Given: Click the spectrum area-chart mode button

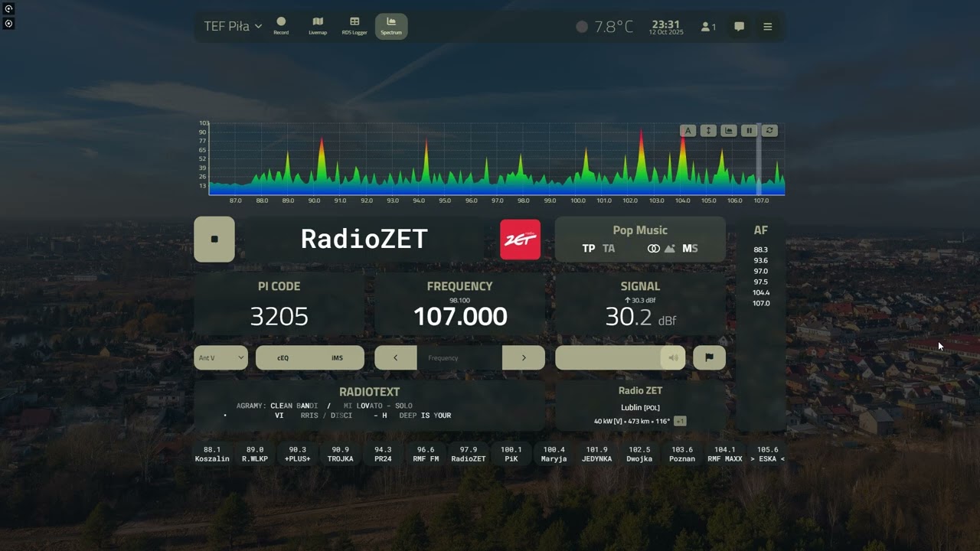Looking at the screenshot, I should pyautogui.click(x=729, y=131).
